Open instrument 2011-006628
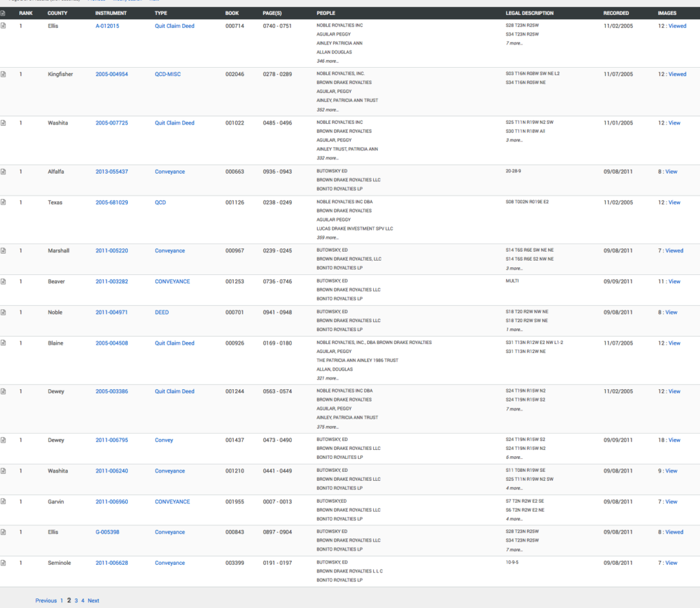The height and width of the screenshot is (608, 700). [x=111, y=563]
